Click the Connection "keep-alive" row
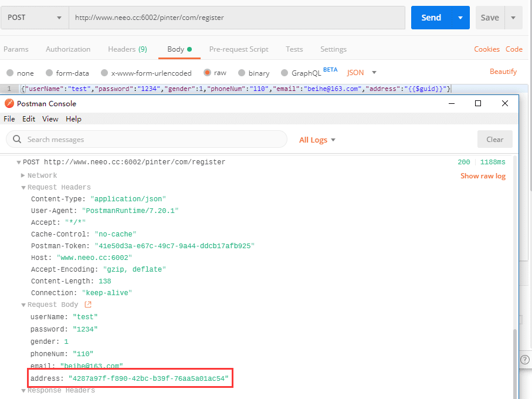Viewport: 532px width, 399px height. click(x=82, y=293)
